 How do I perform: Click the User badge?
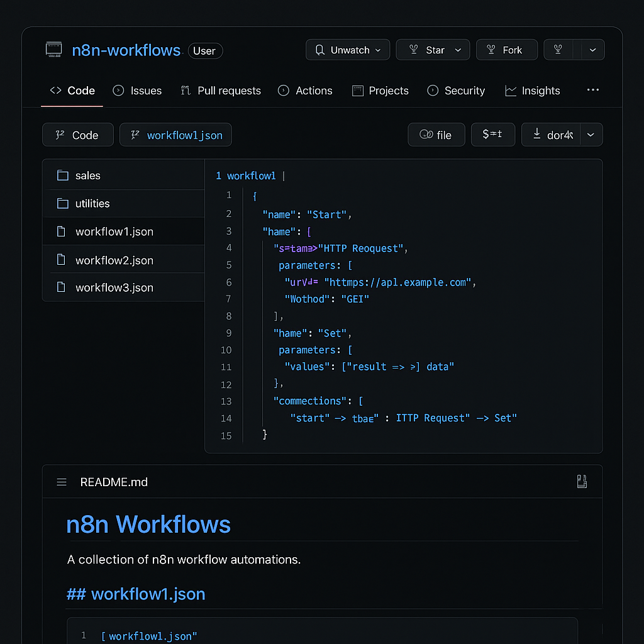(x=205, y=51)
